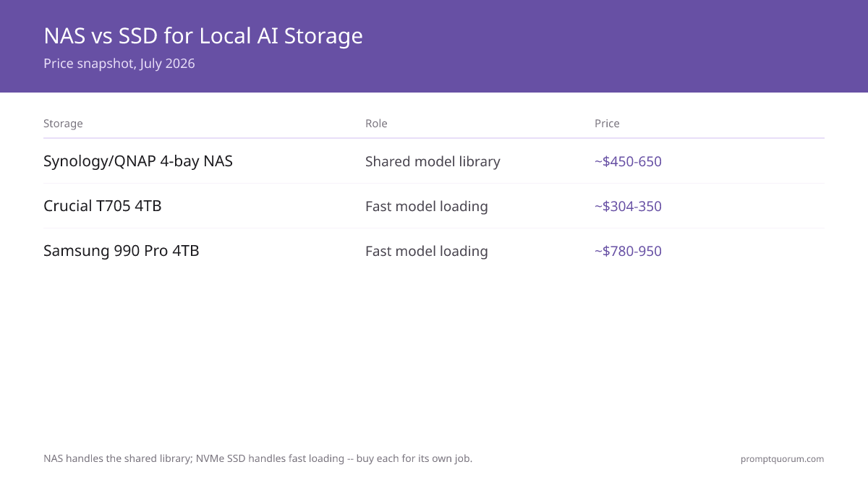
Task: Click the footnote about NAS and NVMe SSD
Action: pos(258,458)
